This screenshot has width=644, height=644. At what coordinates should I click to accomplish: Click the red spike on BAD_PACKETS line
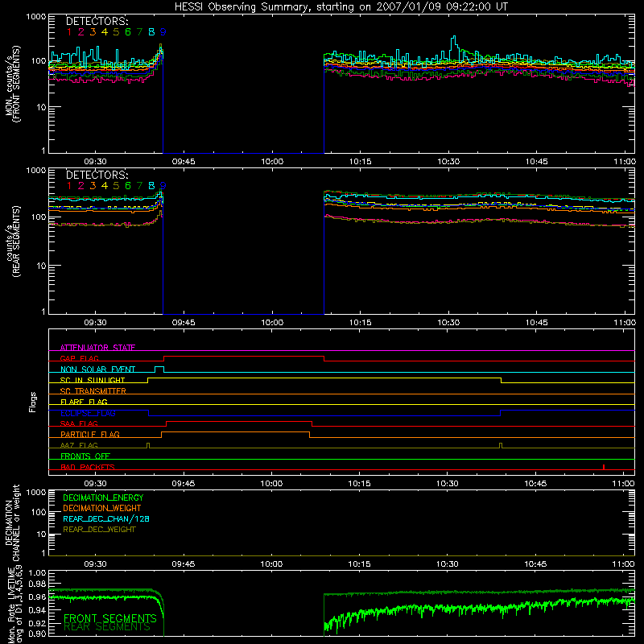tap(603, 467)
